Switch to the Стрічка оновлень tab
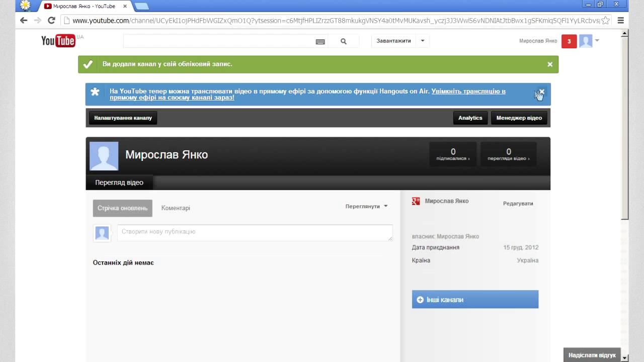This screenshot has width=644, height=362. pyautogui.click(x=122, y=208)
